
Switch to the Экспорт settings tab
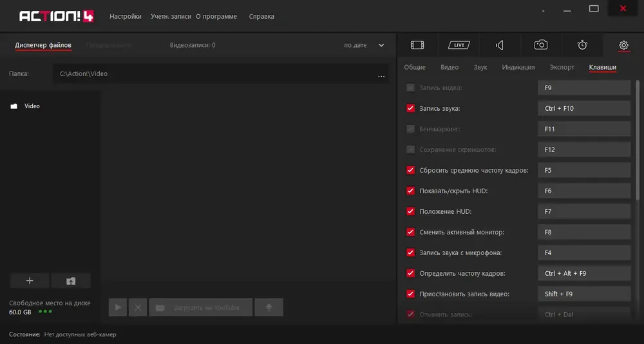tap(562, 67)
